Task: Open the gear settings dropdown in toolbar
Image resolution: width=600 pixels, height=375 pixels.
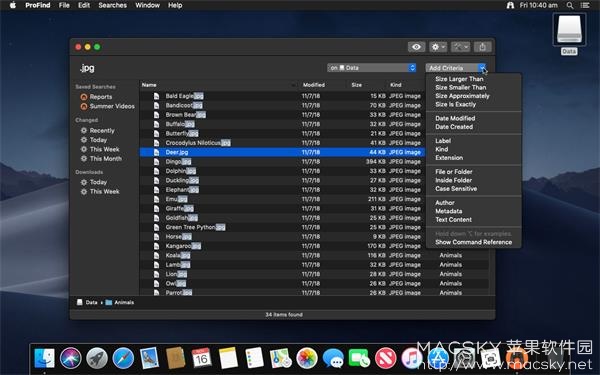Action: point(438,47)
